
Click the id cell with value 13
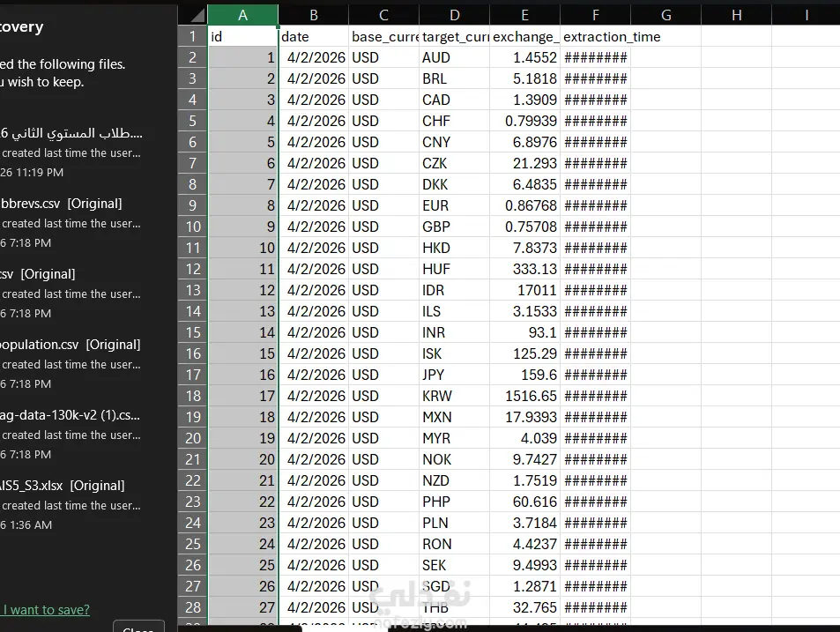(x=242, y=311)
